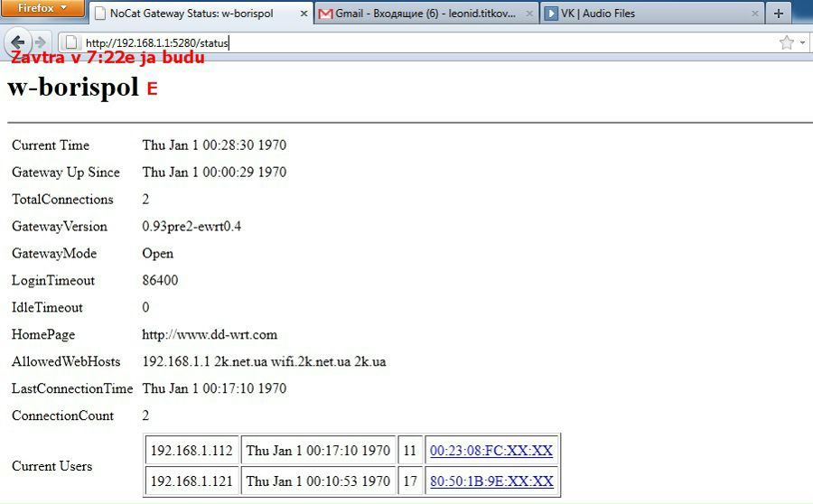Viewport: 813px width, 504px height.
Task: Click the 192.168.1.121 user IP cell
Action: (192, 481)
